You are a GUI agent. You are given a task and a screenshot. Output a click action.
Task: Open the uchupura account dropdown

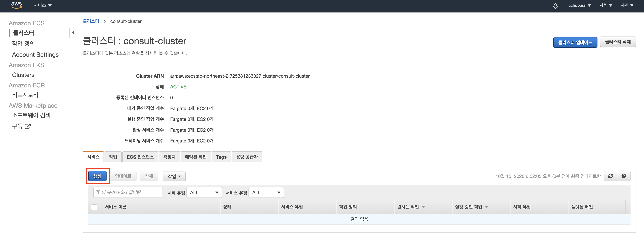tap(579, 6)
